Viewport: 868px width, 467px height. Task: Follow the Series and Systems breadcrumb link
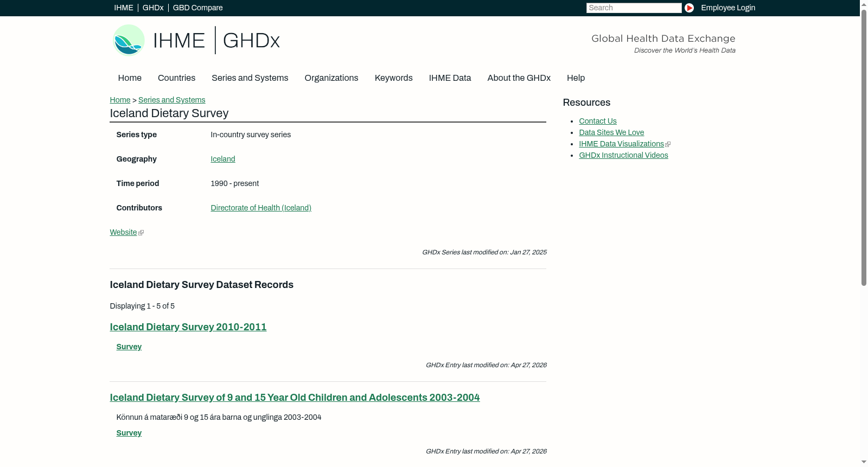tap(172, 100)
